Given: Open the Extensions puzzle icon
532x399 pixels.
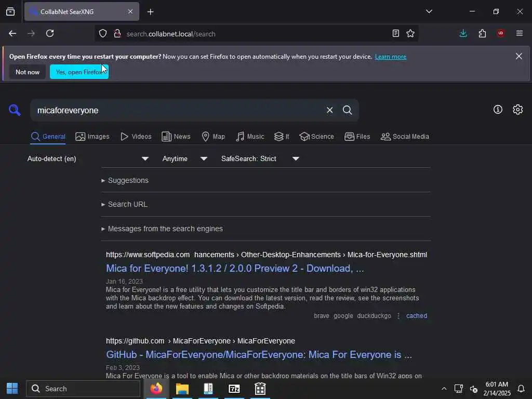Looking at the screenshot, I should coord(482,33).
